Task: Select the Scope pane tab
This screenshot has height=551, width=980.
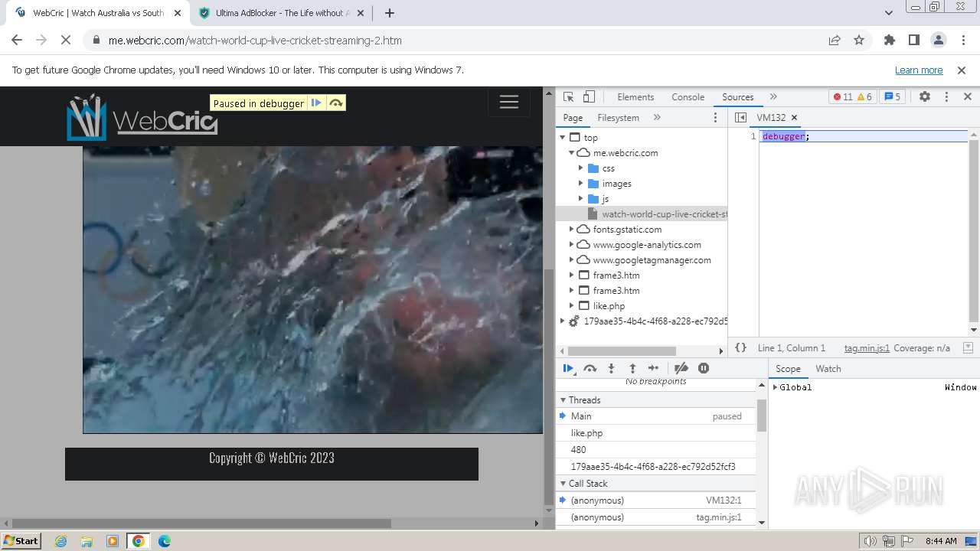Action: [x=788, y=369]
